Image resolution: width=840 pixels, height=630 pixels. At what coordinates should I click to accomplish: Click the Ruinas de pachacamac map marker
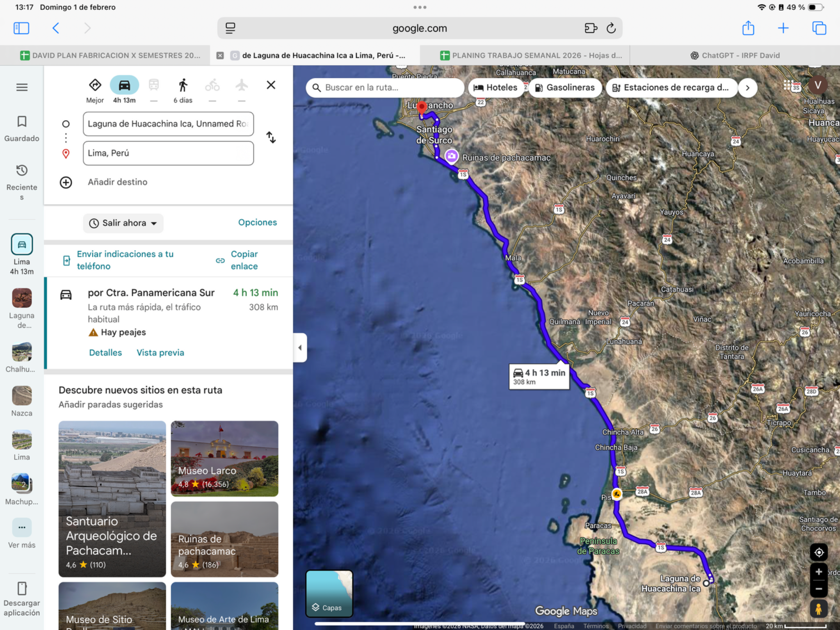452,156
